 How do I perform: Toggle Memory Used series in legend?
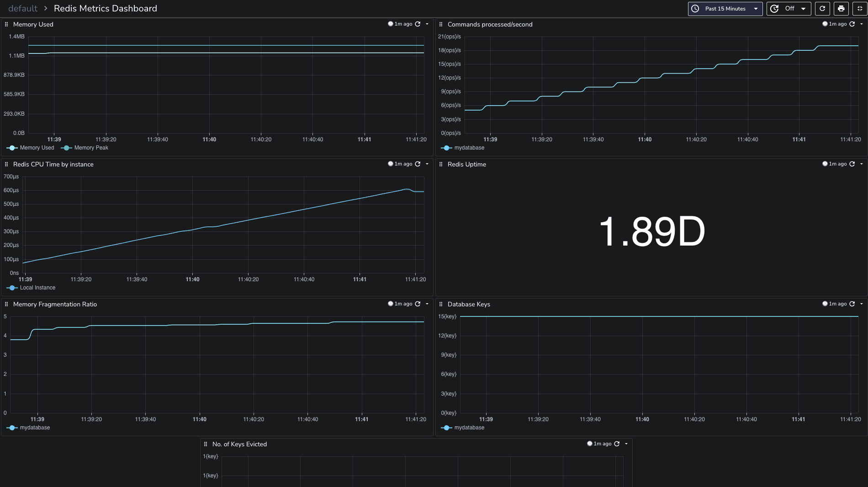tap(37, 148)
